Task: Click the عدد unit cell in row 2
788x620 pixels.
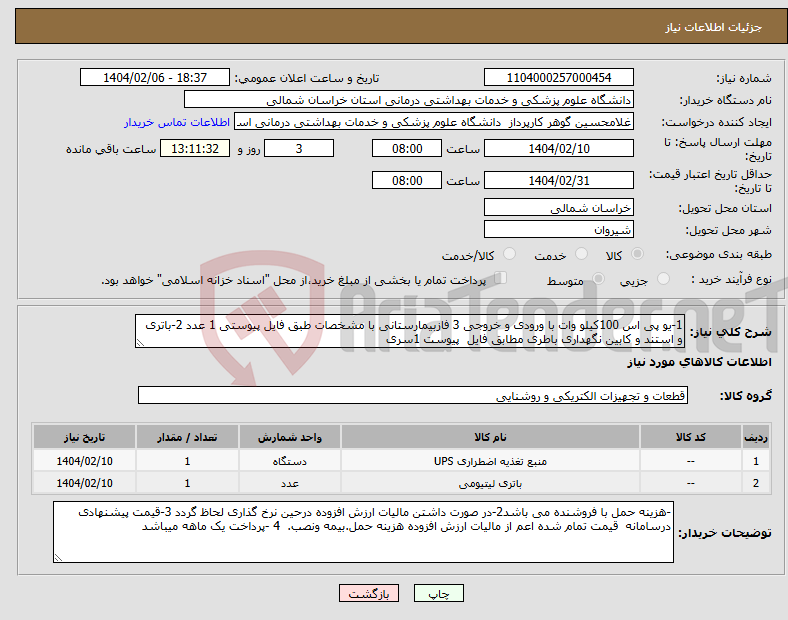Action: (290, 483)
